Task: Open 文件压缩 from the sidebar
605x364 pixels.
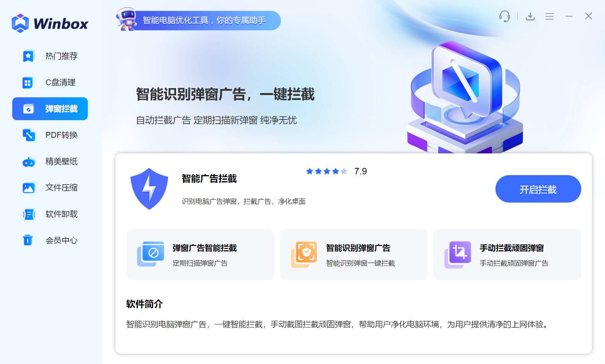Action: pos(50,188)
